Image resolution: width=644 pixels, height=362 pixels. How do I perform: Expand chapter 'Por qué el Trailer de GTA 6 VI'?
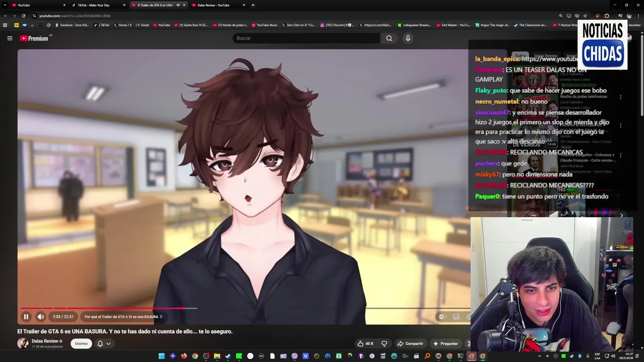tap(123, 317)
